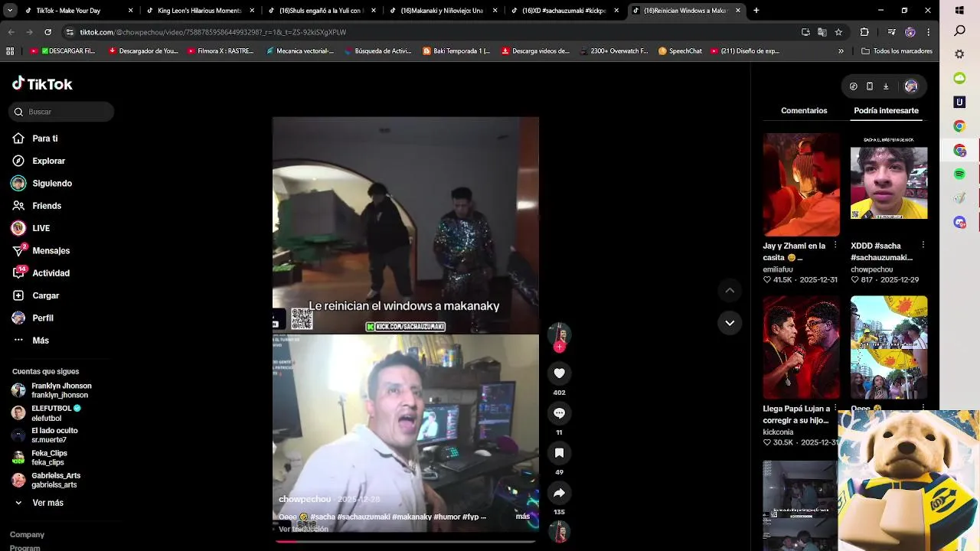Switch to Podría interesarte tab
This screenshot has height=551, width=980.
pos(886,111)
